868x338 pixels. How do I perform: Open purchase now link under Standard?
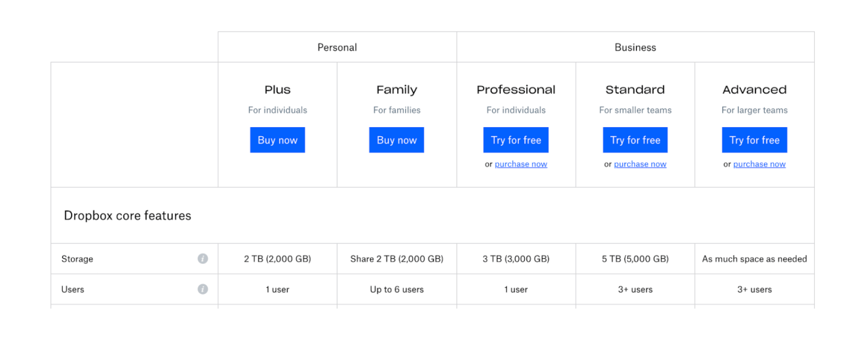pos(640,164)
